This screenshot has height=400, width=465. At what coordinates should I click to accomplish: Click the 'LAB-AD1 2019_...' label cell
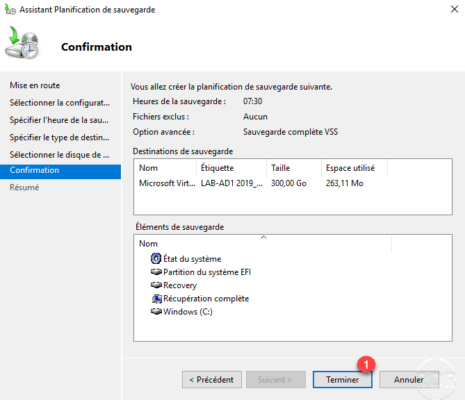[232, 183]
